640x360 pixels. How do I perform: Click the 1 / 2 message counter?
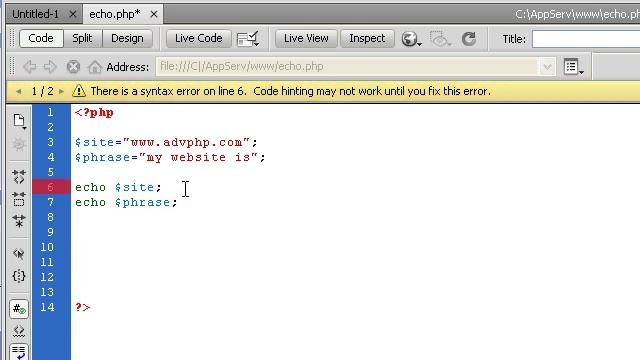(x=42, y=91)
